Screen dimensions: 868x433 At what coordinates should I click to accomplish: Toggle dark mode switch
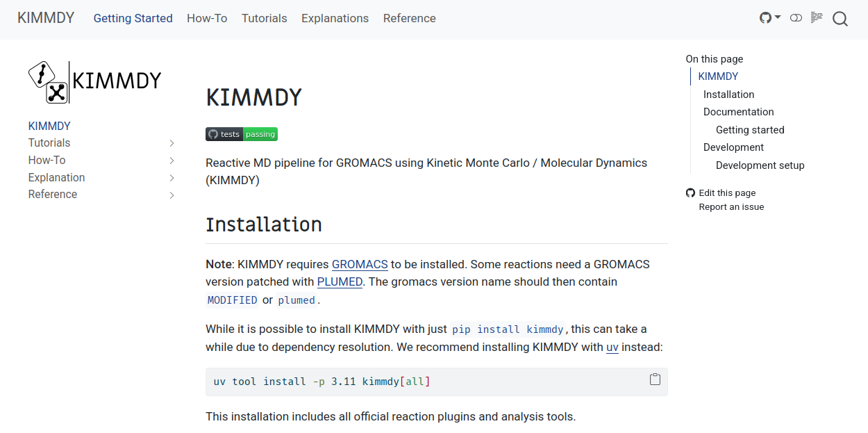(796, 18)
